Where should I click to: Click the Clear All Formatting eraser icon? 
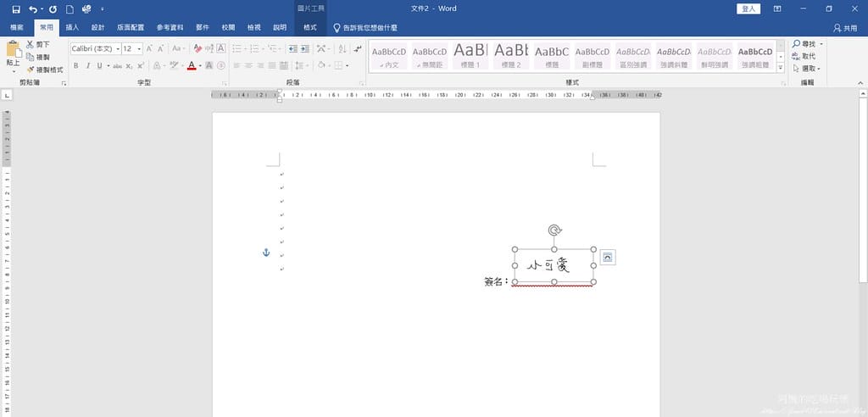198,48
